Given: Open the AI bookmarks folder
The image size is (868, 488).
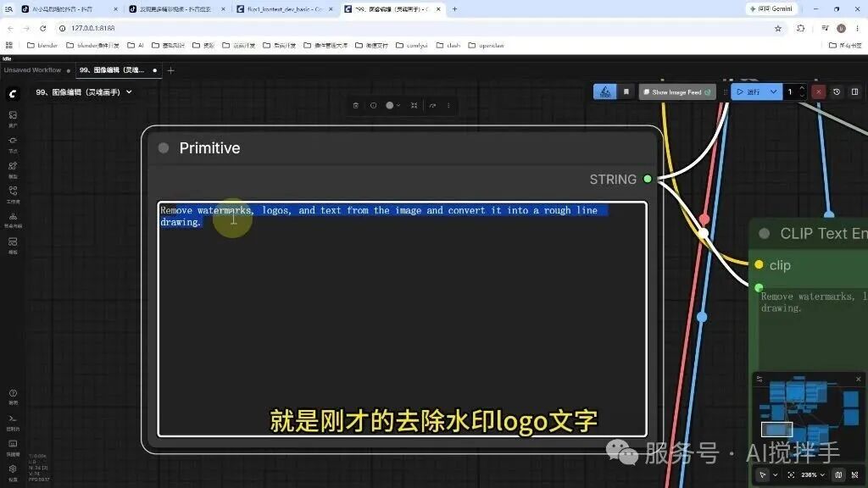Looking at the screenshot, I should 136,46.
